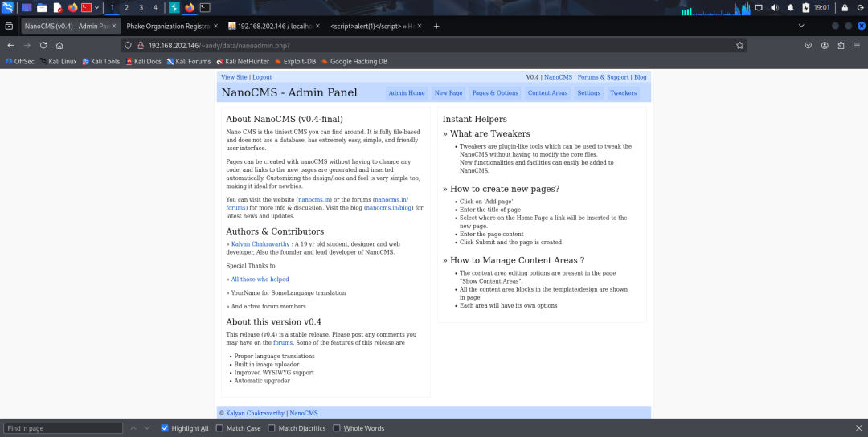Open the New Page menu item
868x437 pixels.
pyautogui.click(x=448, y=93)
